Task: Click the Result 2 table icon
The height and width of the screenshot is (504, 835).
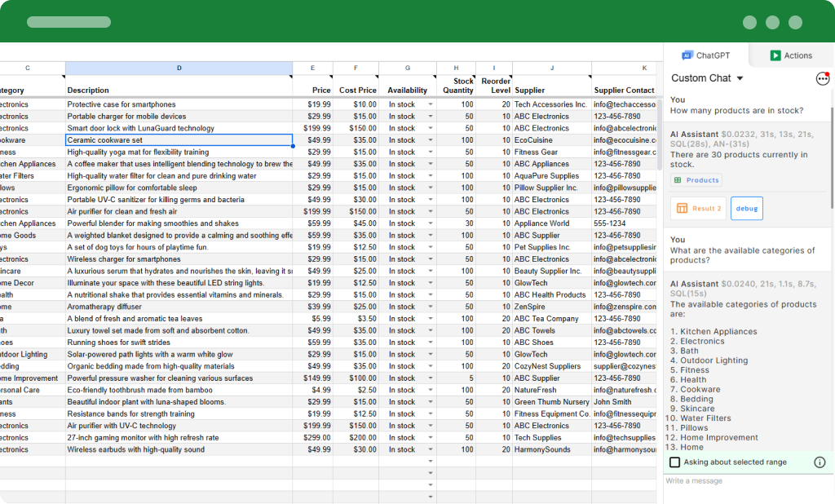Action: point(682,209)
